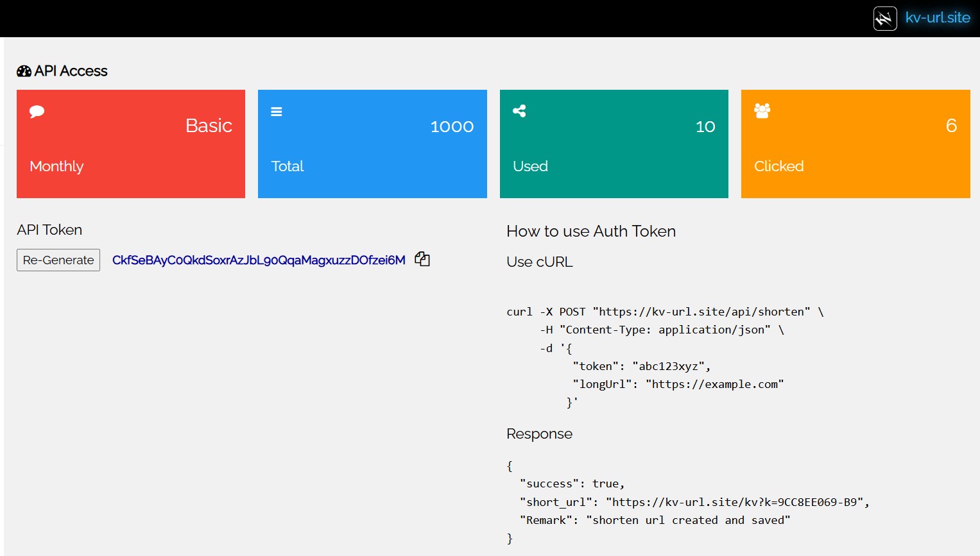
Task: Click the speech bubble icon on Monthly card
Action: 37,111
